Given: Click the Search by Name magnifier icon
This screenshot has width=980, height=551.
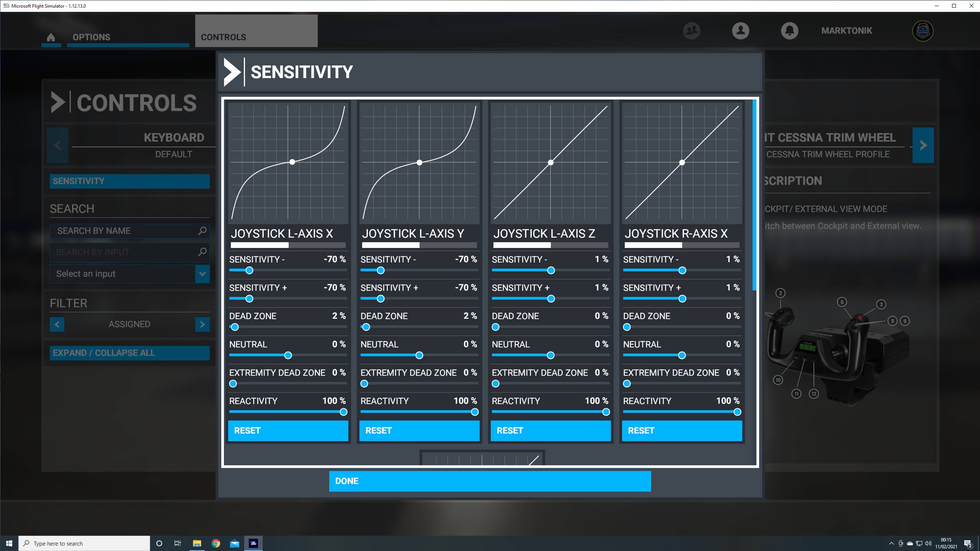Looking at the screenshot, I should (x=202, y=231).
